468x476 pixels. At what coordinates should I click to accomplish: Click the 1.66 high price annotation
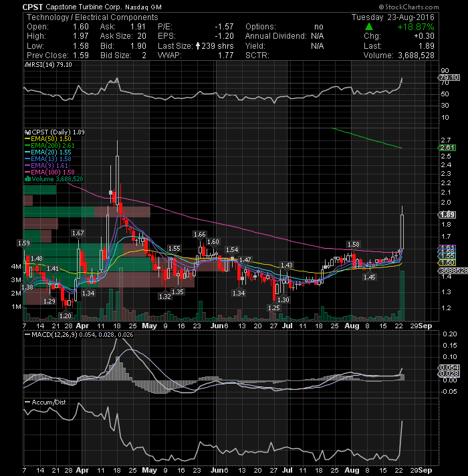tap(200, 235)
